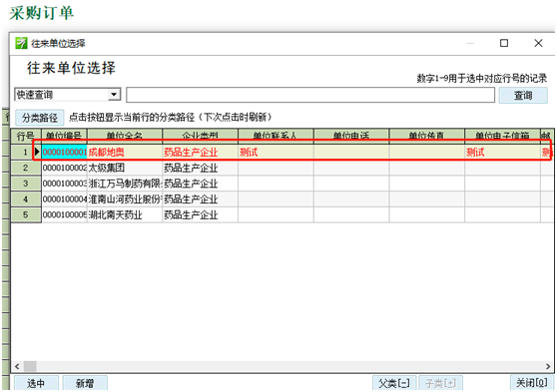Click the cell 淮南山河药业股份
Screen dimensions: 557x392
click(125, 198)
